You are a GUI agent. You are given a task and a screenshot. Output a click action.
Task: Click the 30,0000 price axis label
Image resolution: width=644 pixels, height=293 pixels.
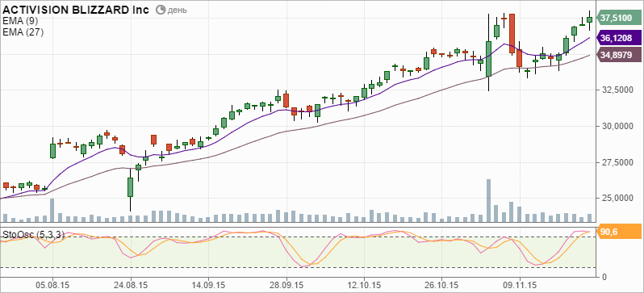618,126
